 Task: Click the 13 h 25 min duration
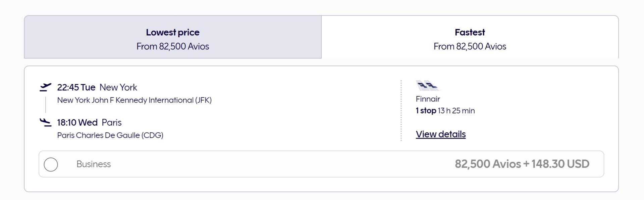coord(456,111)
